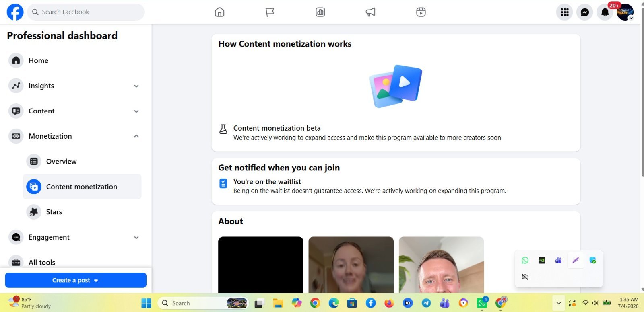Click the smiling man's video thumbnail
Image resolution: width=644 pixels, height=312 pixels.
coord(441,265)
